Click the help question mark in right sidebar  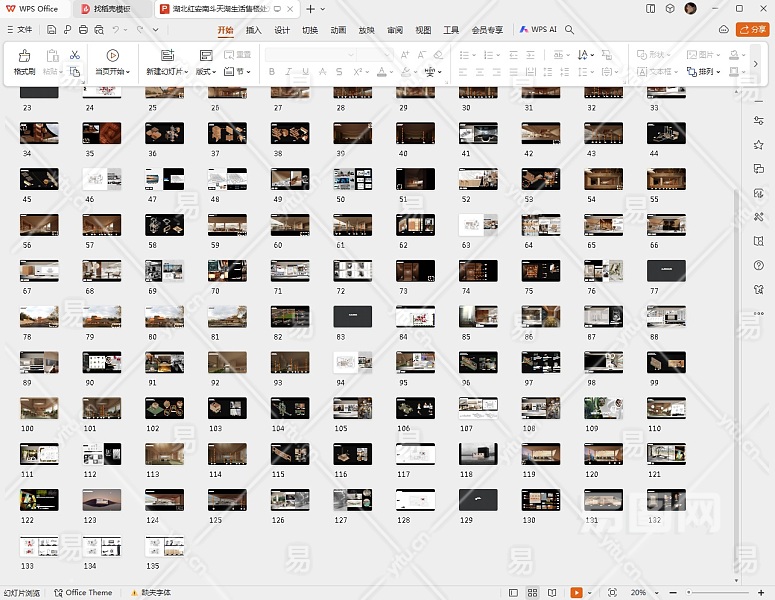(x=759, y=265)
